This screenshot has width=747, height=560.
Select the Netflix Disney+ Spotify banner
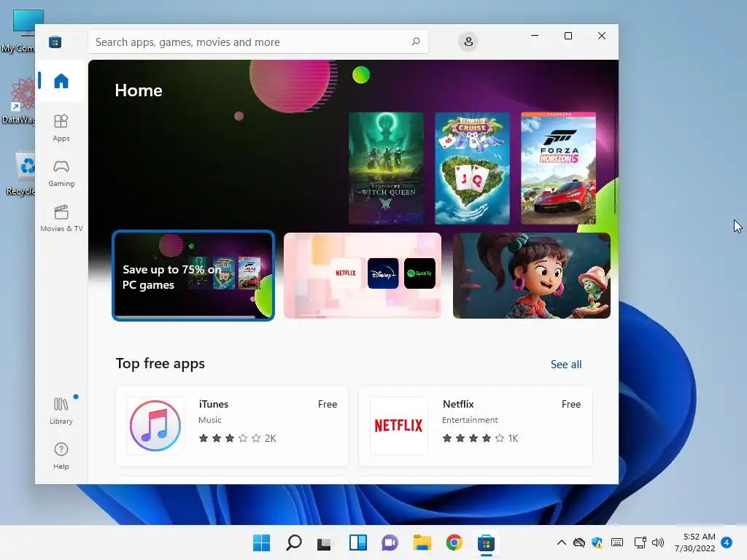(363, 276)
